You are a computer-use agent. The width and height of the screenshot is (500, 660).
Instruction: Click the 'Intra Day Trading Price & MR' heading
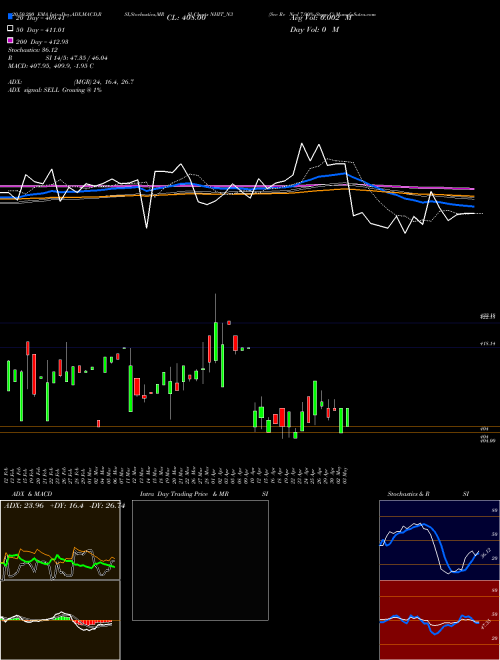pyautogui.click(x=184, y=494)
